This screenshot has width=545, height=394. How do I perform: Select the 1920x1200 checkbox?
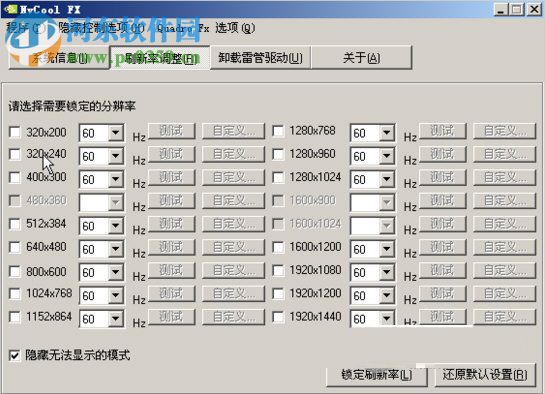tap(278, 294)
